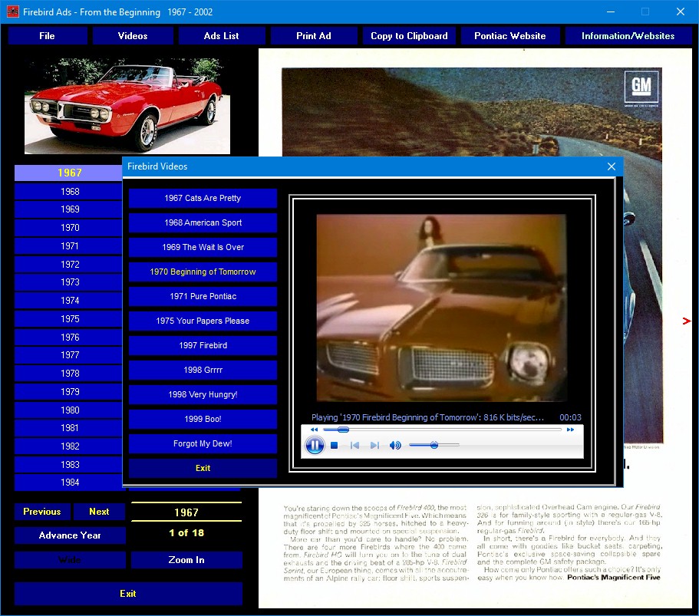The height and width of the screenshot is (616, 699).
Task: Click the Zoom In button
Action: 186,560
